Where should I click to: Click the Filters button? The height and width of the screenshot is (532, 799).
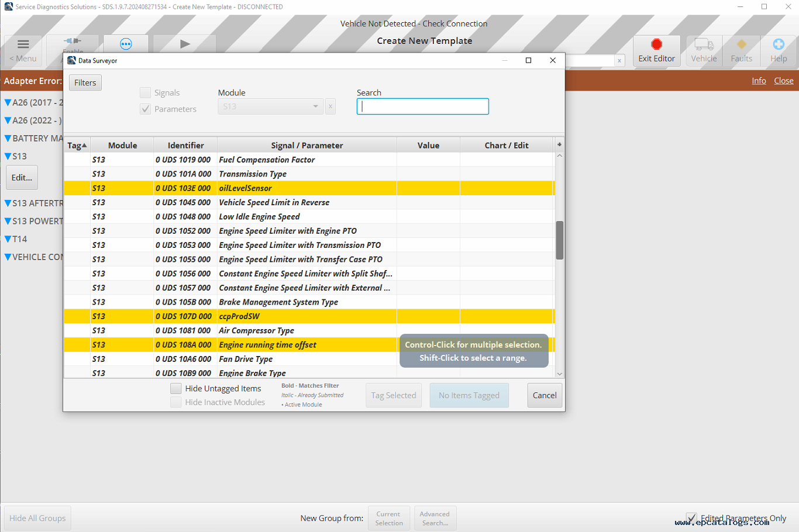coord(85,83)
